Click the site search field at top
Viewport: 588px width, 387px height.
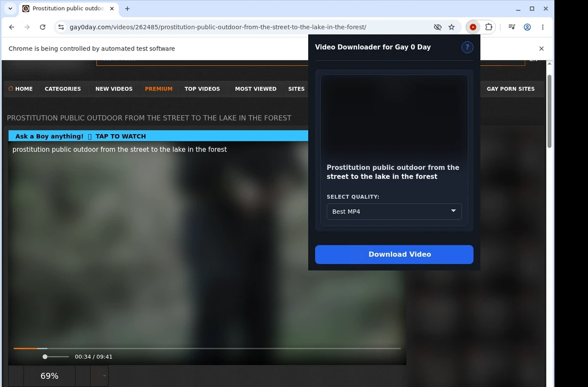[x=202, y=62]
